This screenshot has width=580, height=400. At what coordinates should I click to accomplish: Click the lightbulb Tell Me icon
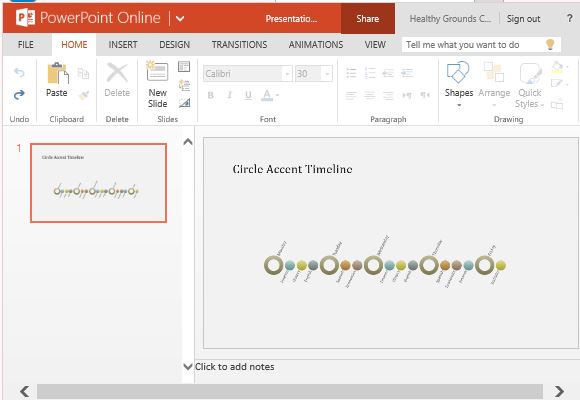tap(550, 44)
